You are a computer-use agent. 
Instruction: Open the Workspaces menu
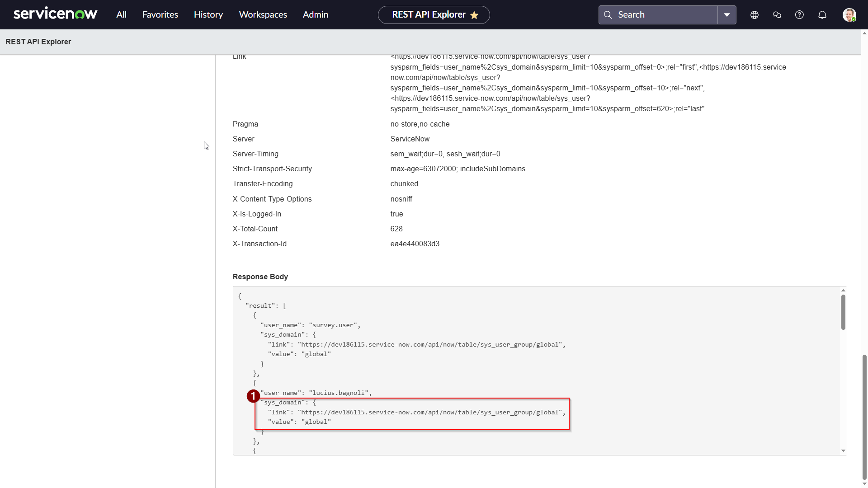263,14
